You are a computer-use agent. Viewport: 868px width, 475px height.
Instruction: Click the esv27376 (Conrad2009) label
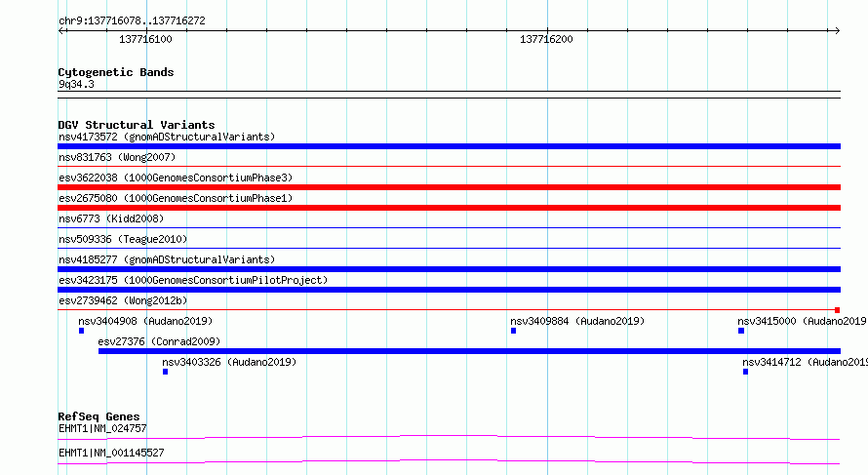click(x=159, y=341)
